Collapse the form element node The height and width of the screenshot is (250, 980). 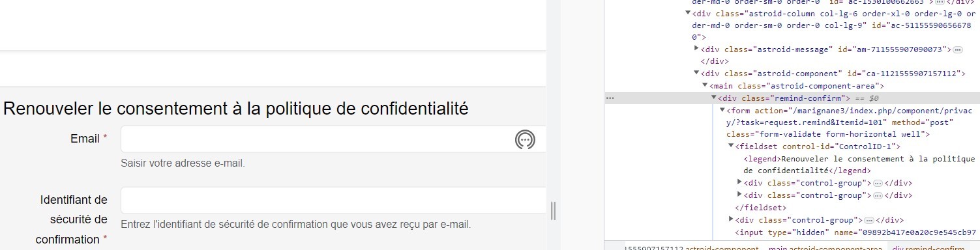click(x=722, y=110)
